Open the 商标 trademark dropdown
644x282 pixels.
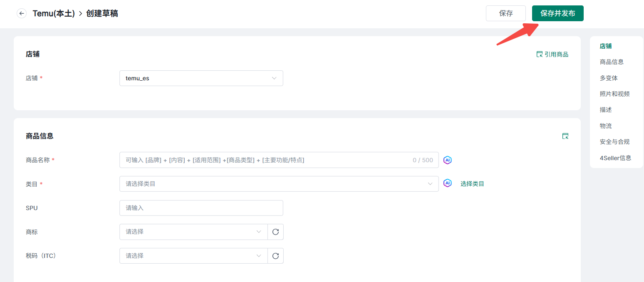point(193,232)
